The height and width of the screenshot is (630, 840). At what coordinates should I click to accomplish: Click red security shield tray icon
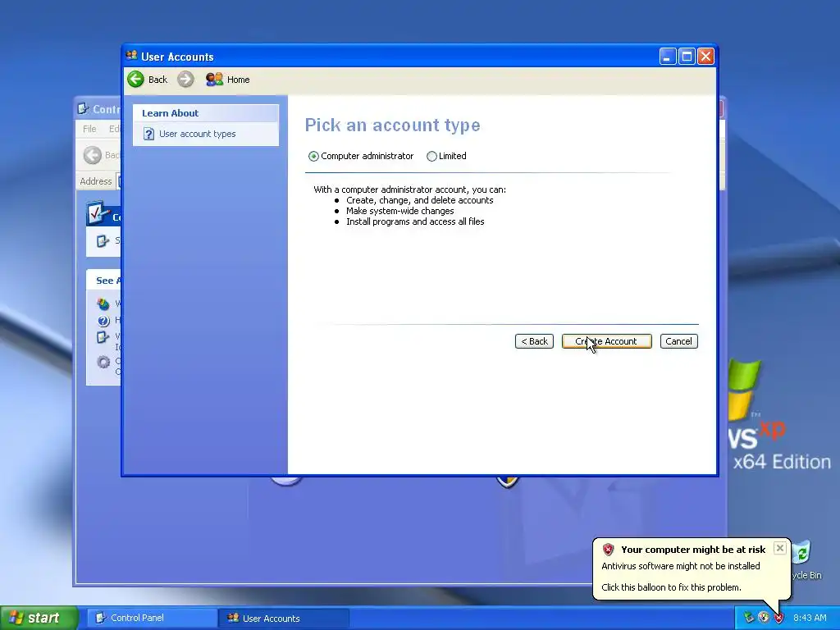tap(778, 618)
